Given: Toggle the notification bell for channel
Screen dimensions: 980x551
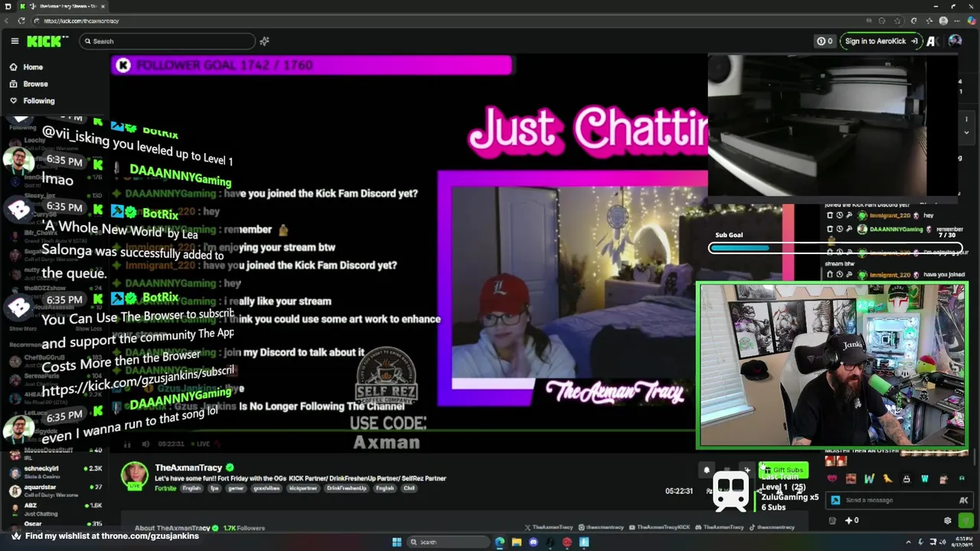Looking at the screenshot, I should coord(707,471).
